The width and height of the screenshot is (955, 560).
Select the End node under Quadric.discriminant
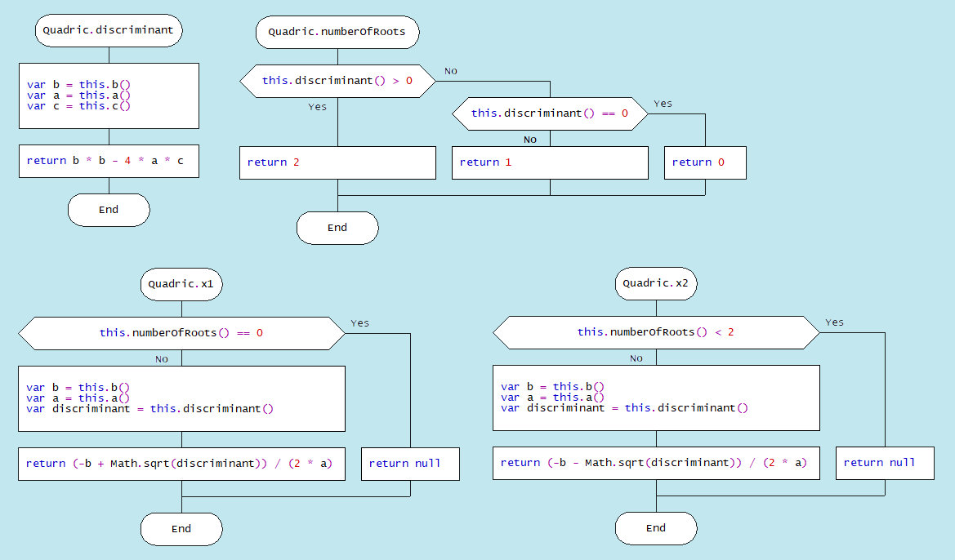pos(108,210)
